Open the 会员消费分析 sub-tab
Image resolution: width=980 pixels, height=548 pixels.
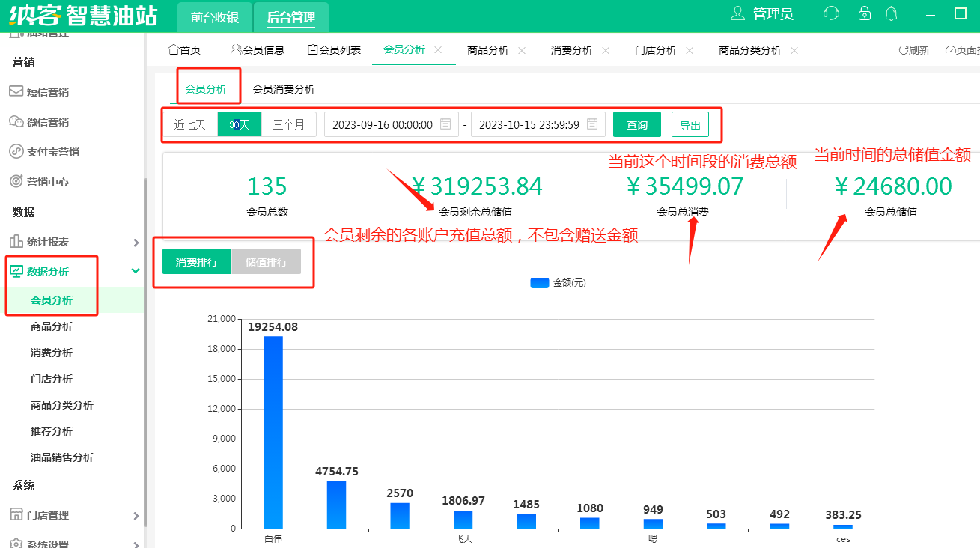click(283, 88)
